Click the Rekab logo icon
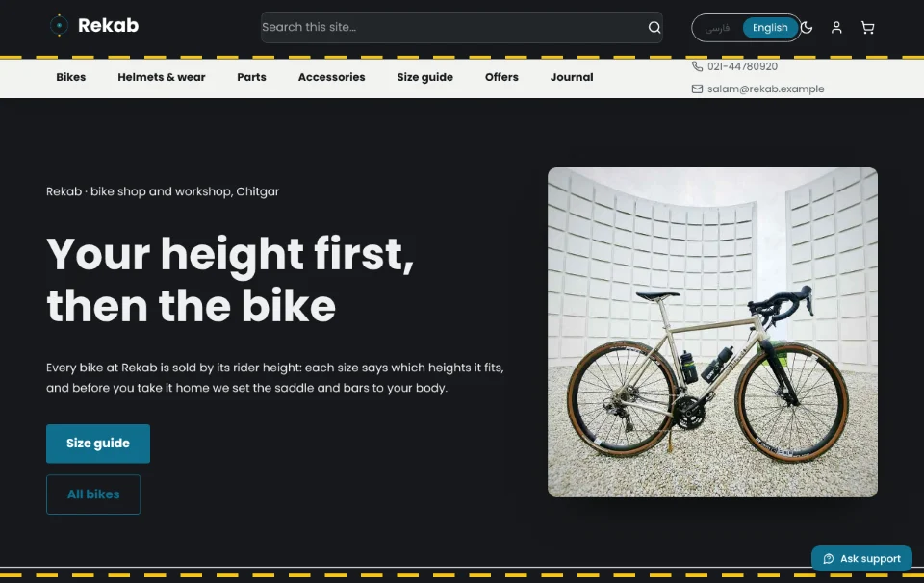Screen dimensions: 924x583 (59, 25)
